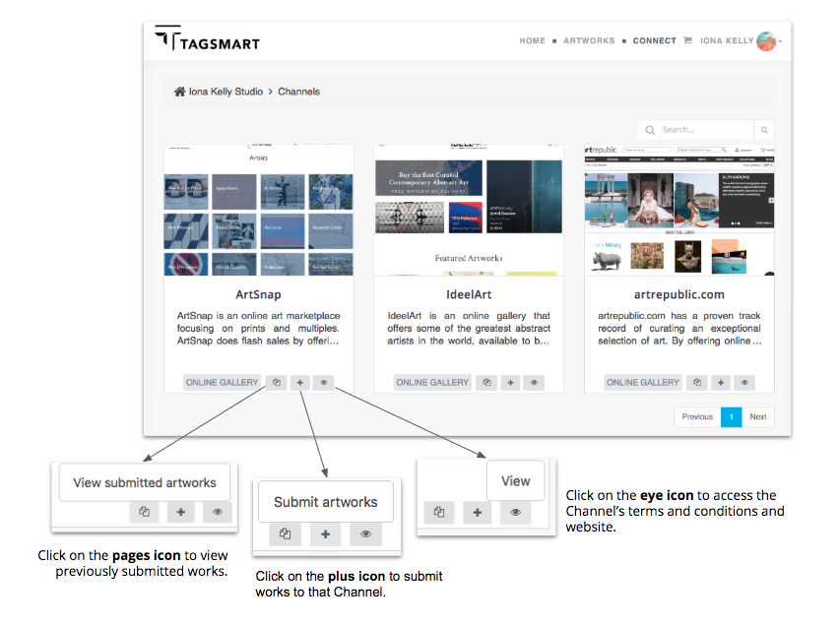View artrepublic.com channel with eye icon
Viewport: 840px width, 627px height.
click(x=744, y=382)
